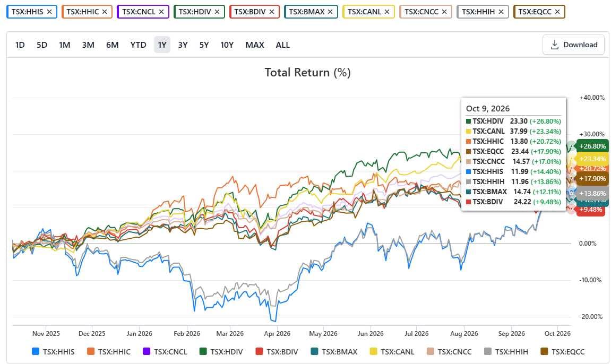Remove the TSX:CNCL chip via ×

pos(161,12)
